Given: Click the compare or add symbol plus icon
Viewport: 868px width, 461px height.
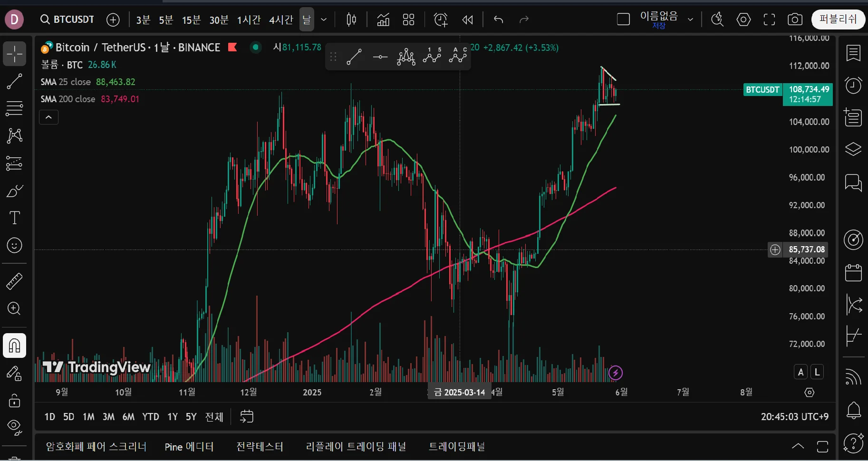Looking at the screenshot, I should pos(113,19).
